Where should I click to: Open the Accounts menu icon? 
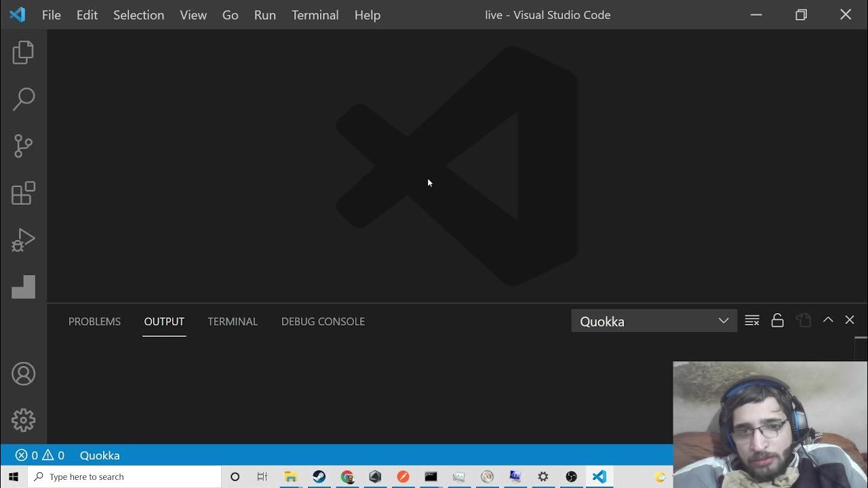(23, 374)
